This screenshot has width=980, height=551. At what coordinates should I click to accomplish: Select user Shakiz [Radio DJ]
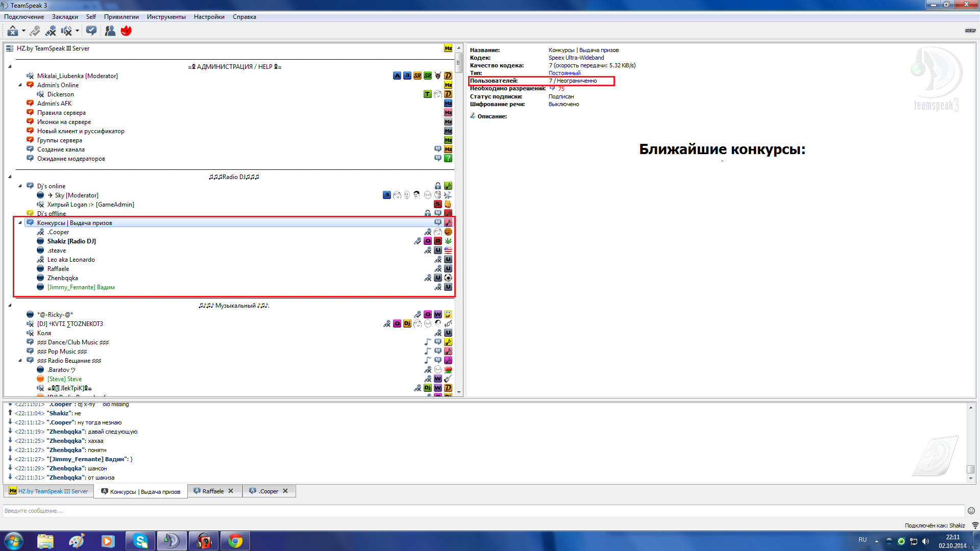click(x=71, y=241)
